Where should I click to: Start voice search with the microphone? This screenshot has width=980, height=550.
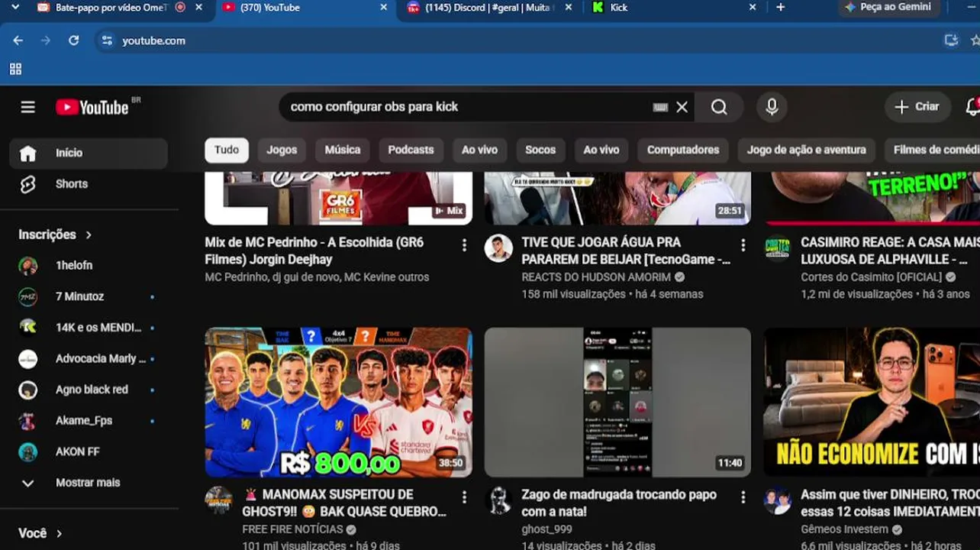pos(772,107)
